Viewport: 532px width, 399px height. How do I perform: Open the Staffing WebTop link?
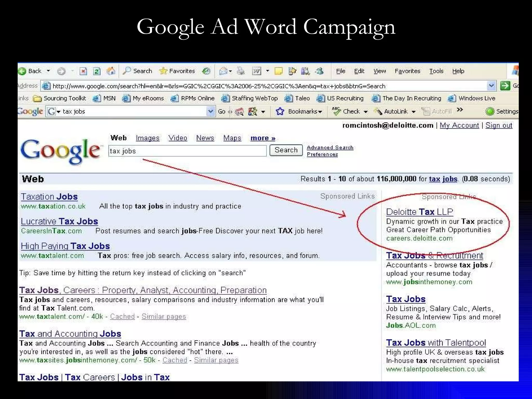[249, 98]
